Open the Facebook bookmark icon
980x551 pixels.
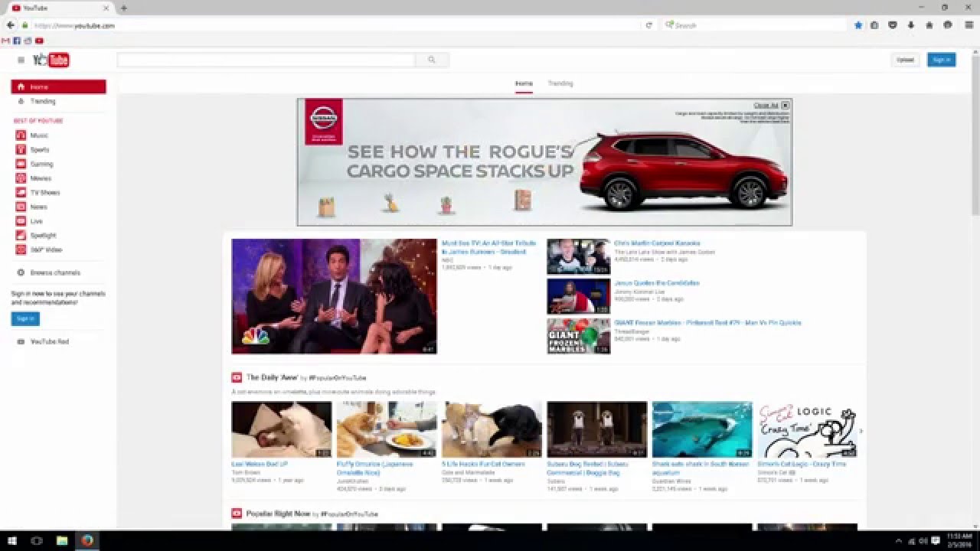coord(17,41)
